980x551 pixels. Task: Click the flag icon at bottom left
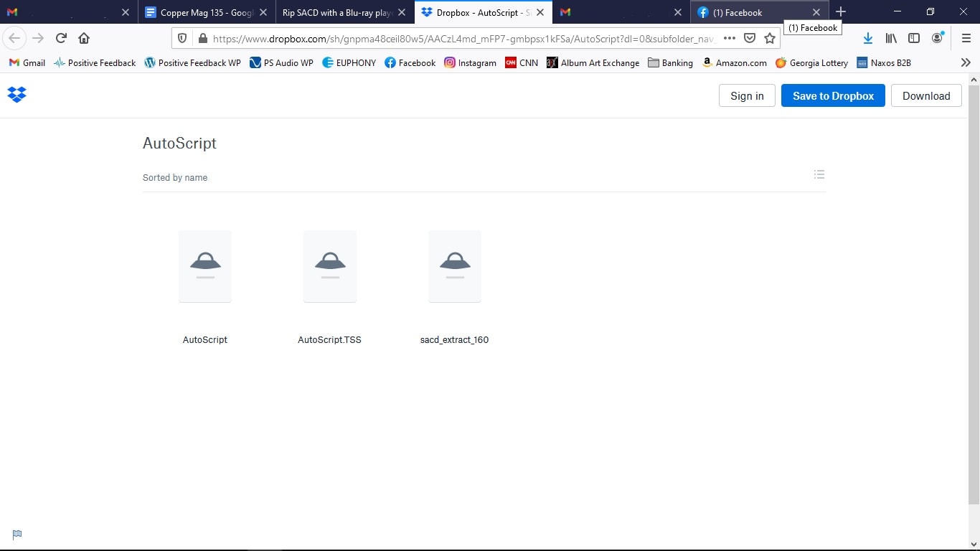coord(17,534)
